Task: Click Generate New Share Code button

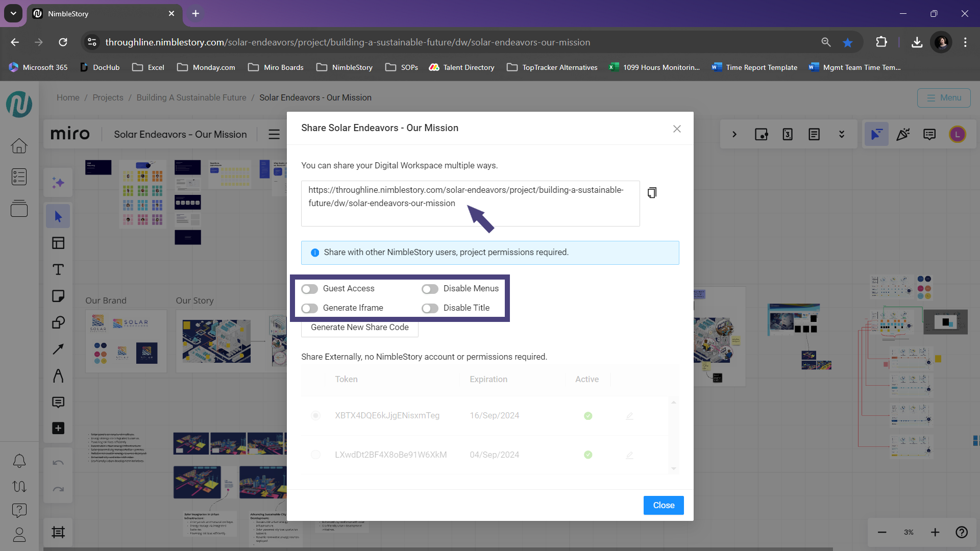Action: 359,328
